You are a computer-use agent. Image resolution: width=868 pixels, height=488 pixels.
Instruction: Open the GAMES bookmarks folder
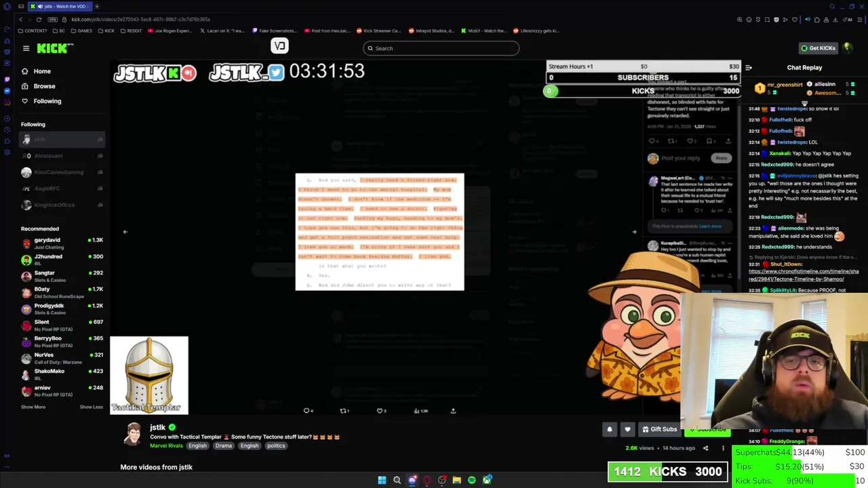81,30
